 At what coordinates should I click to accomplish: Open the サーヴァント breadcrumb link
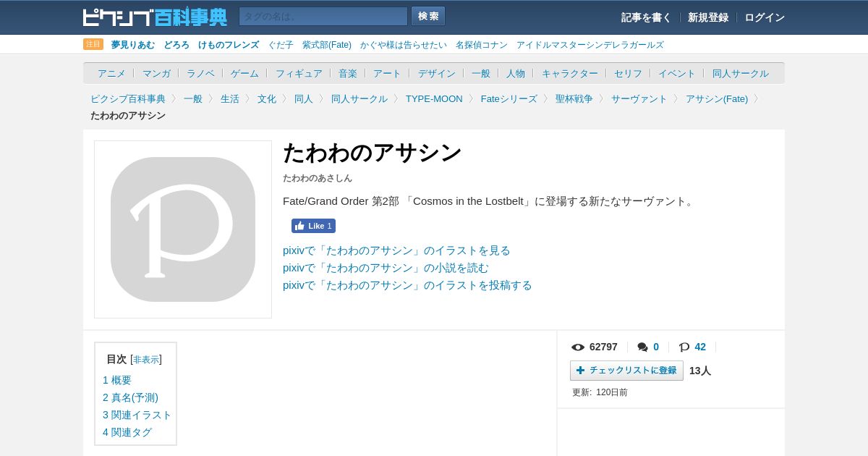tap(639, 98)
